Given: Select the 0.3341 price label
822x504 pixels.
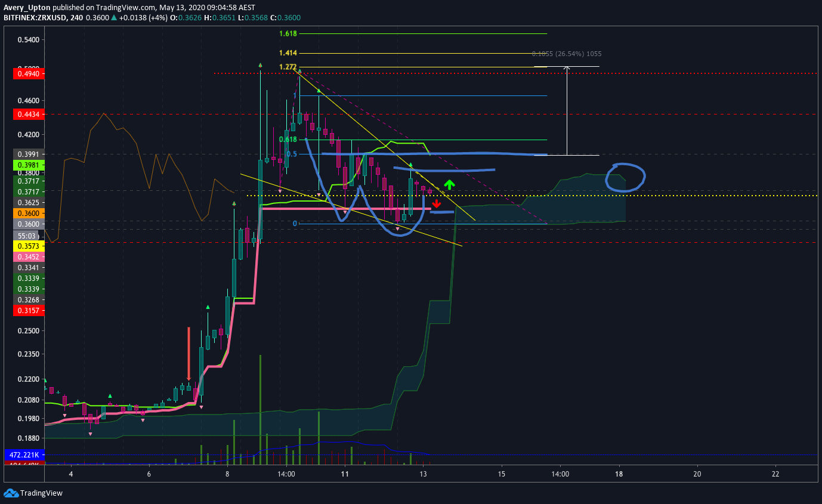Looking at the screenshot, I should (x=28, y=268).
